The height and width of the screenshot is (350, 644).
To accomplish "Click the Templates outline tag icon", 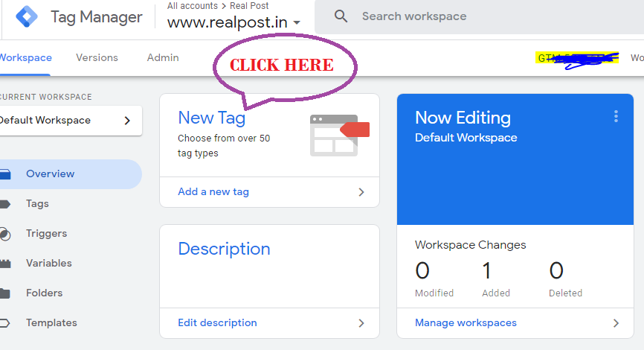I will tap(5, 323).
